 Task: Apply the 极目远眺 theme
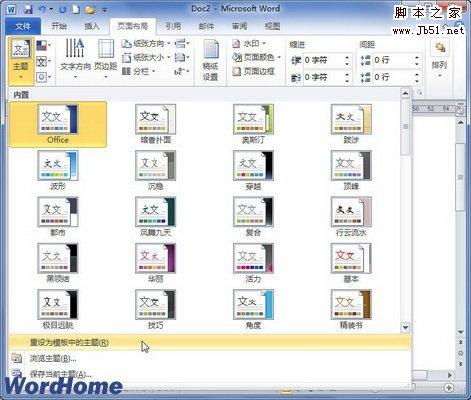coord(58,309)
